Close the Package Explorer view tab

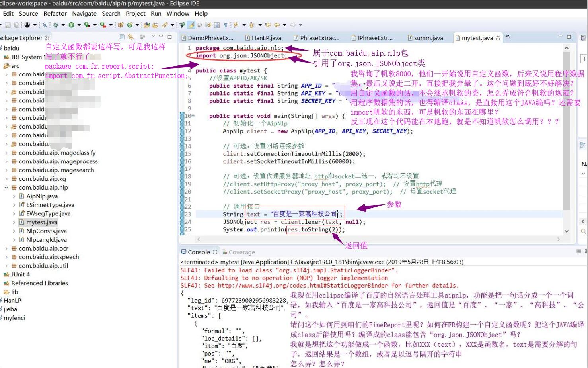click(x=47, y=38)
